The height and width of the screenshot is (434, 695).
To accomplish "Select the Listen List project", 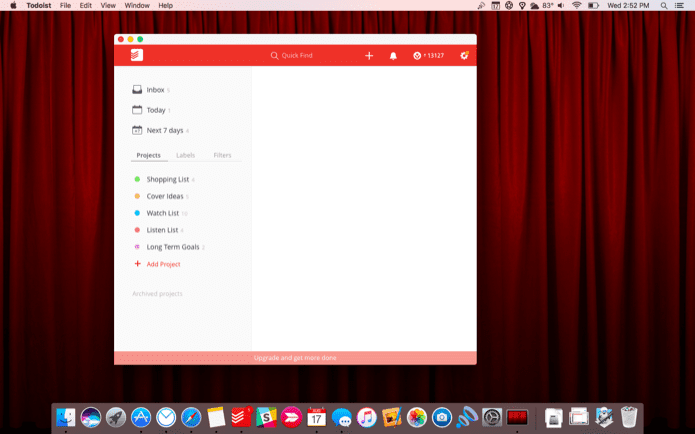I will (x=162, y=230).
